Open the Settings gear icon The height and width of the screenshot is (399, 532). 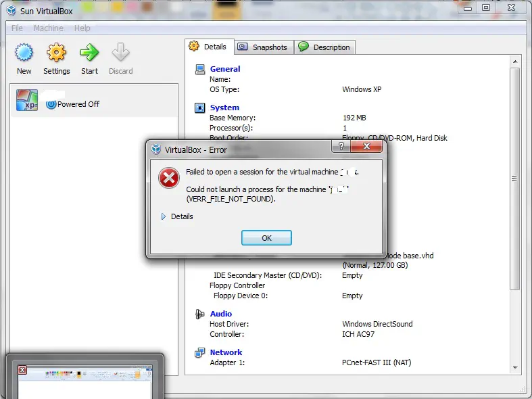tap(56, 53)
